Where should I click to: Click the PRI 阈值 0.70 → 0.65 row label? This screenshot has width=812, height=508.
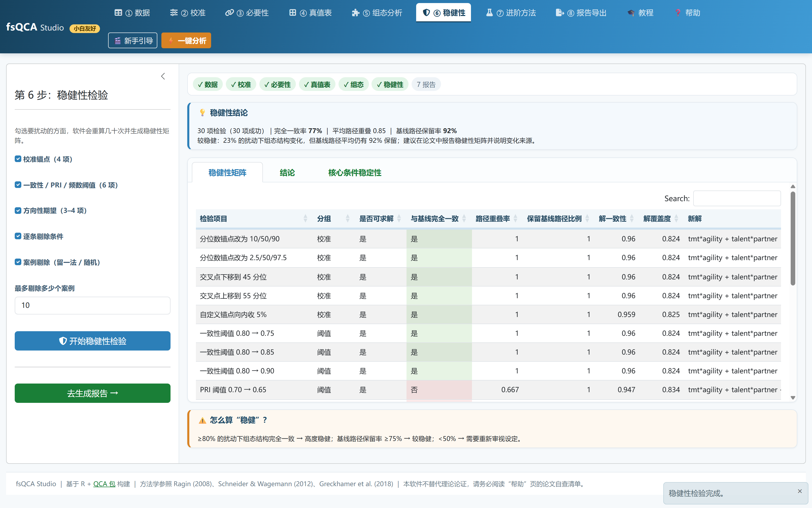[x=233, y=390]
